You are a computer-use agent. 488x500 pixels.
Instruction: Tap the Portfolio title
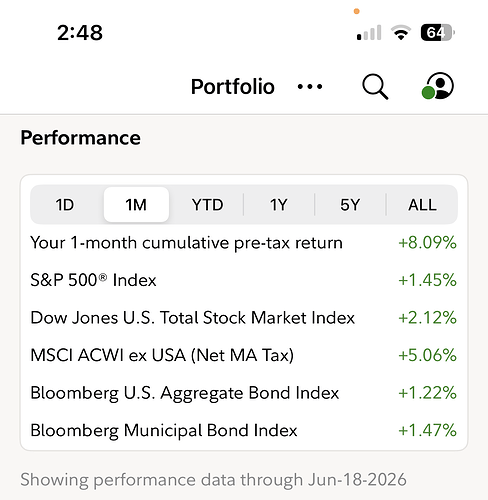pos(233,87)
